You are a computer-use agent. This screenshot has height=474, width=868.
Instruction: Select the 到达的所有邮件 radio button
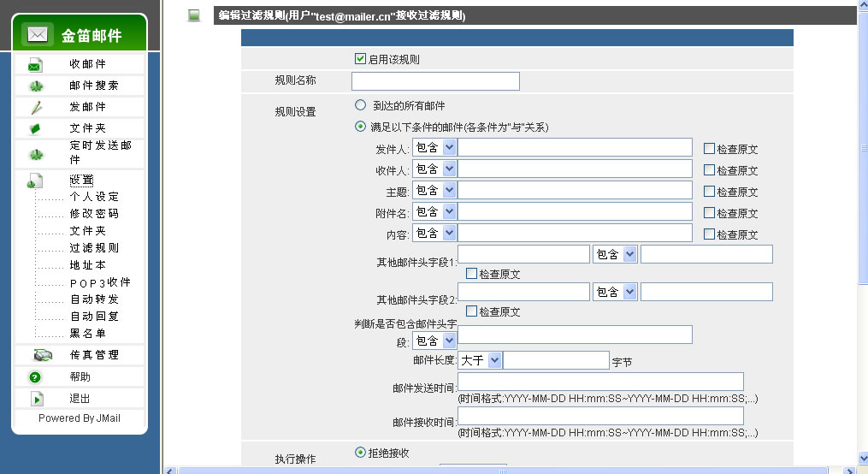tap(360, 105)
